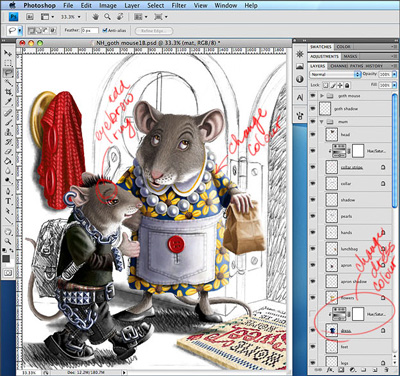Collapse the mum layer group

pyautogui.click(x=322, y=122)
